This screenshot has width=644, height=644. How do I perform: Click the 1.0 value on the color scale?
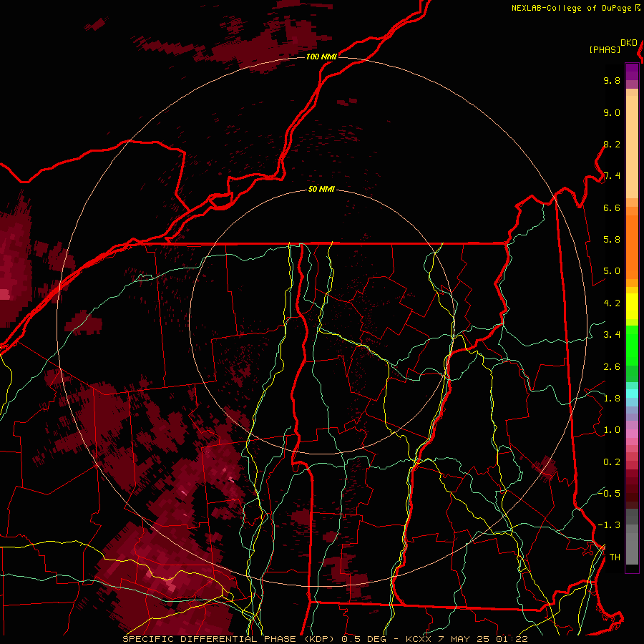pos(612,430)
